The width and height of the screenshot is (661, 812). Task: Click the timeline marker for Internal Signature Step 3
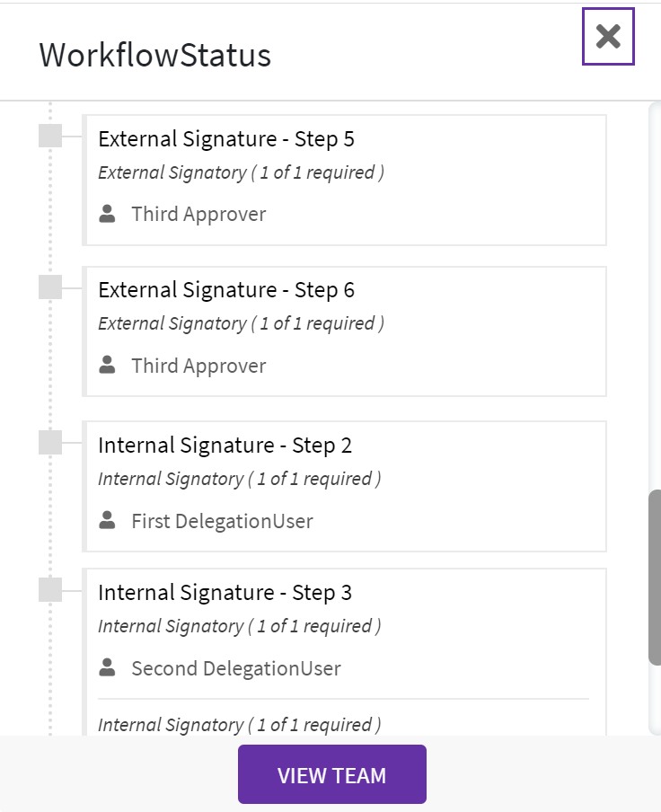pos(50,590)
